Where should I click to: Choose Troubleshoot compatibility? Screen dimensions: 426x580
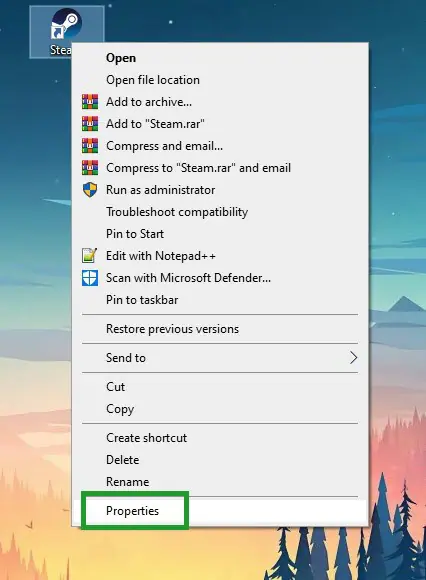pos(220,212)
